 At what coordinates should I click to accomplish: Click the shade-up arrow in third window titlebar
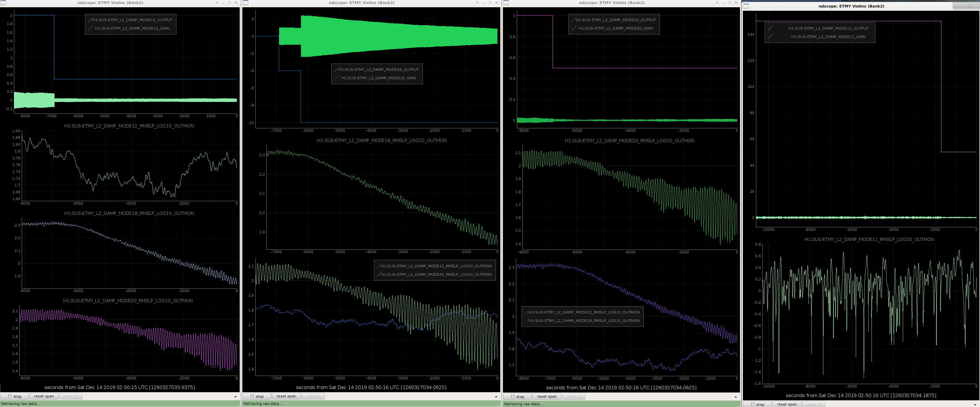click(717, 3)
